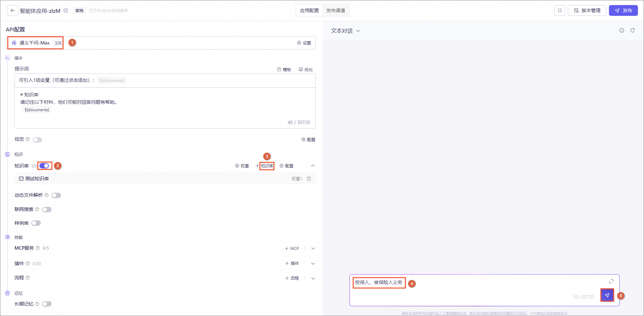Open the prompt 模板 templates
The image size is (644, 316).
point(284,69)
